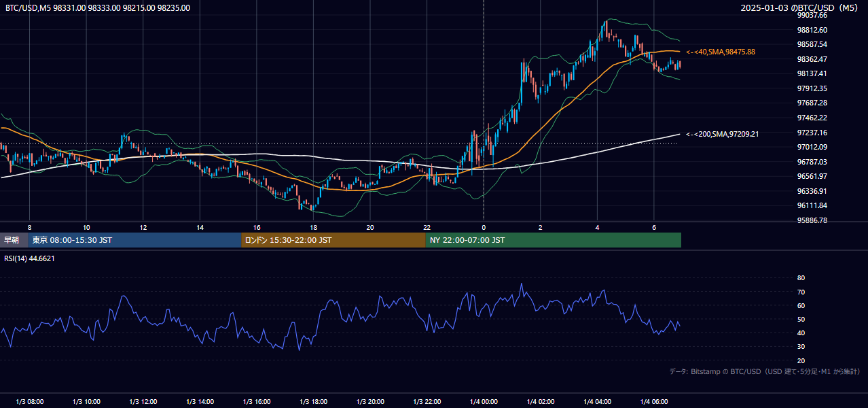Click price axis value 96561.97
Viewport: 868px width, 408px height.
tap(812, 176)
